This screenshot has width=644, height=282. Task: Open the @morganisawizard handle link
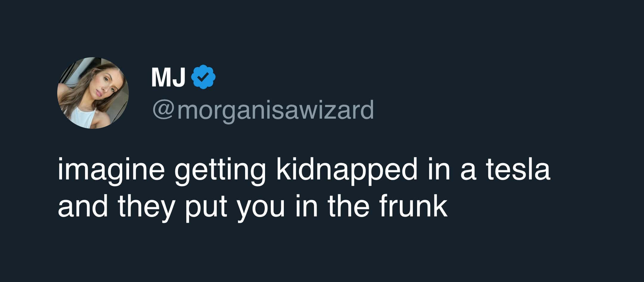263,110
